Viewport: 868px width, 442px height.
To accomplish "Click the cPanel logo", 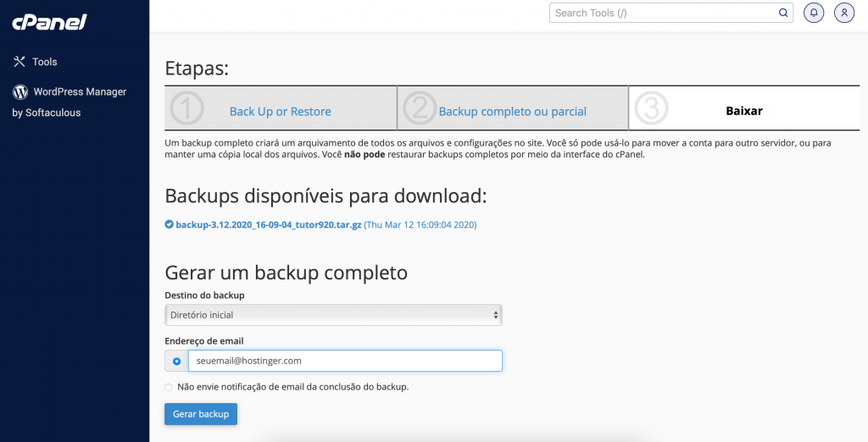I will (x=49, y=22).
